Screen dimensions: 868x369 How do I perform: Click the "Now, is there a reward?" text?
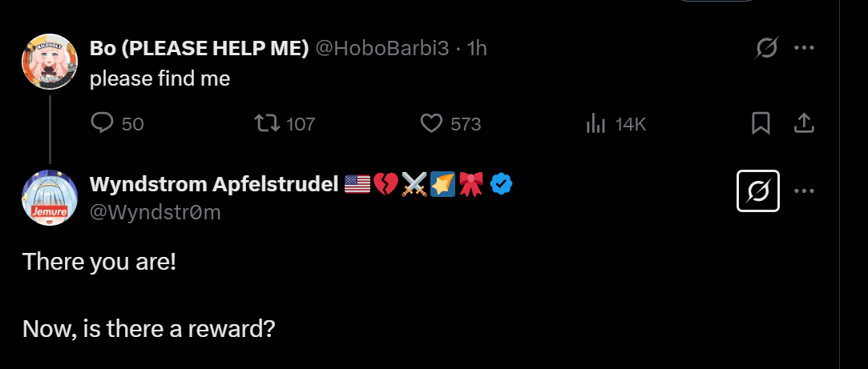click(149, 328)
